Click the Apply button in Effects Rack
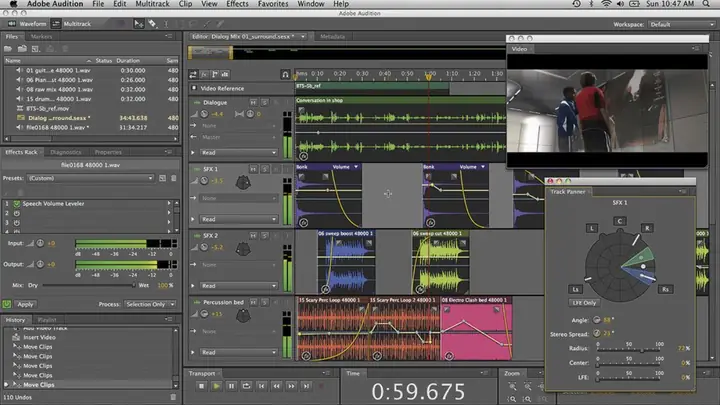The width and height of the screenshot is (720, 405). coord(25,304)
